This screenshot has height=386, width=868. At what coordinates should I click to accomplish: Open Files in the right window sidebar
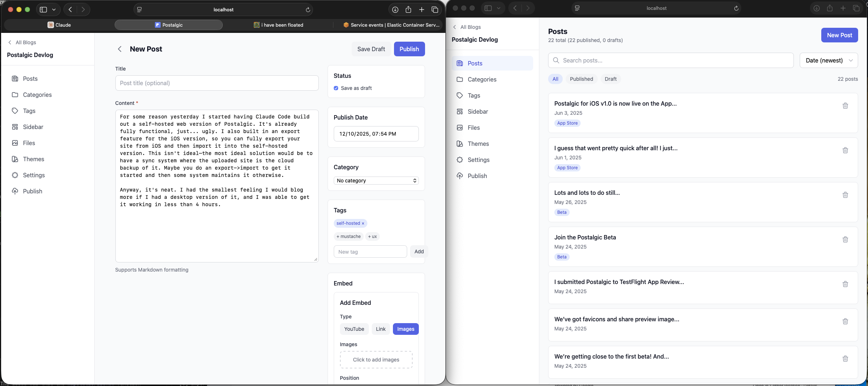click(x=474, y=128)
